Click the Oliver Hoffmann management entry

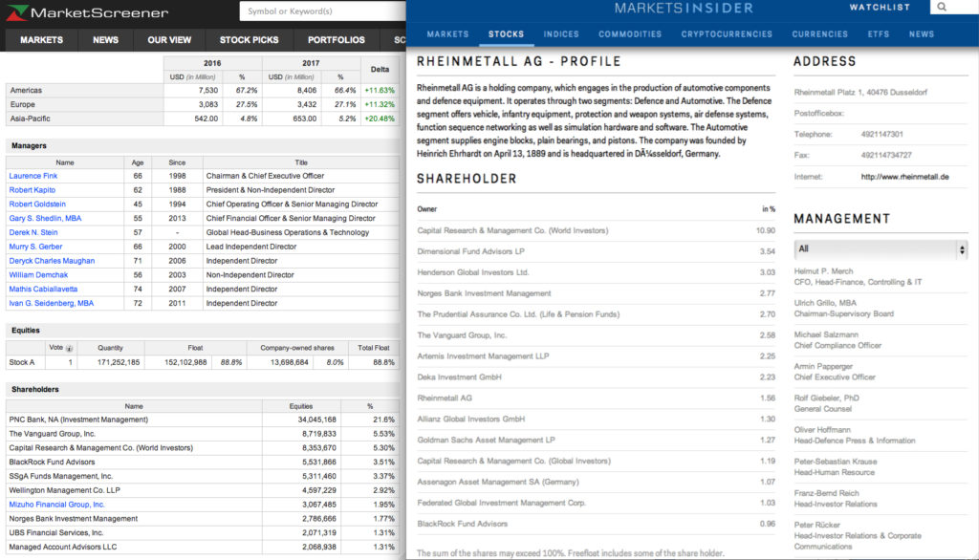pos(855,435)
